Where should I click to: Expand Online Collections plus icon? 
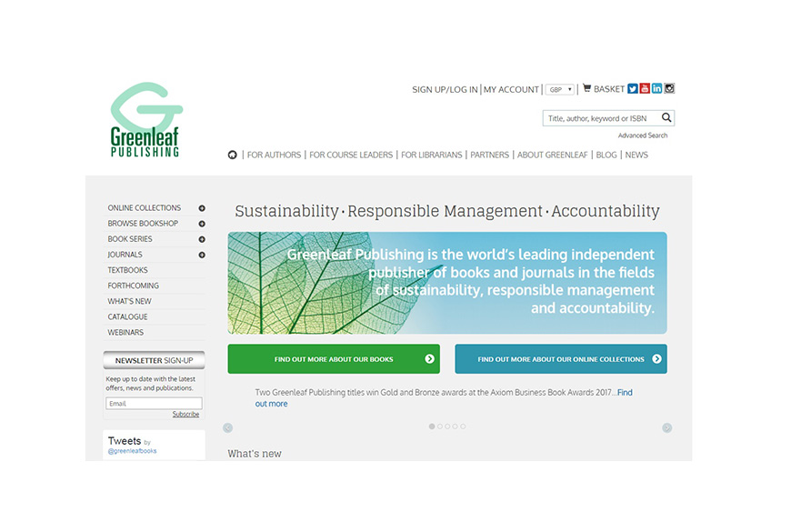[202, 208]
